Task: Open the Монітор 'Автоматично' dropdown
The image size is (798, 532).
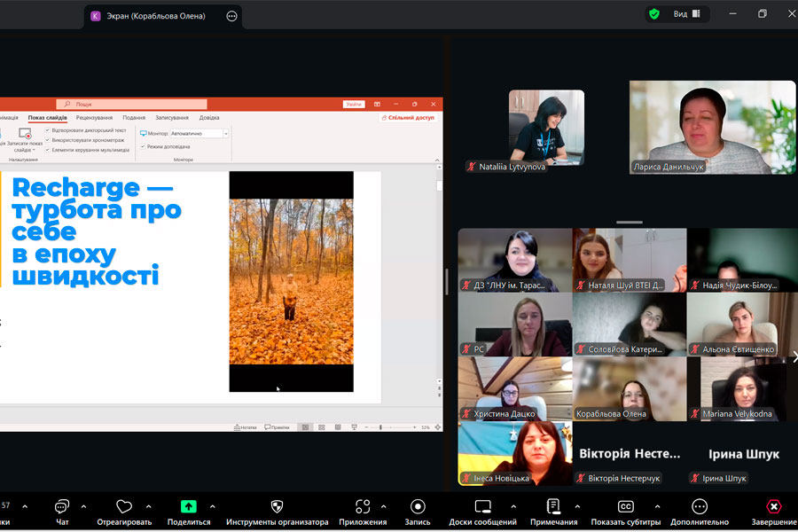Action: [x=226, y=133]
